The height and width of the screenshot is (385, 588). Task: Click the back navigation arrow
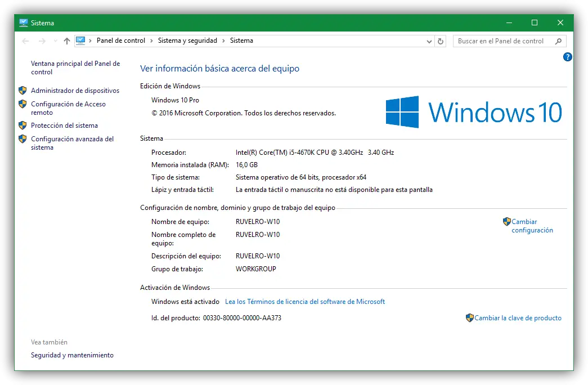[25, 41]
